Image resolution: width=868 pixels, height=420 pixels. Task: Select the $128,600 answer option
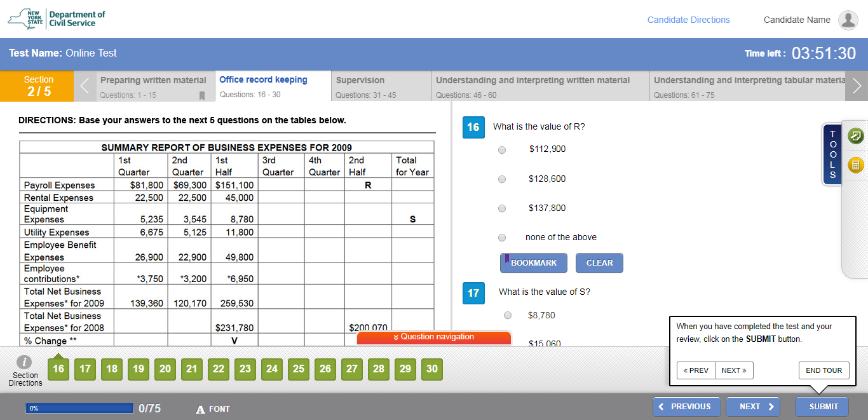(502, 179)
